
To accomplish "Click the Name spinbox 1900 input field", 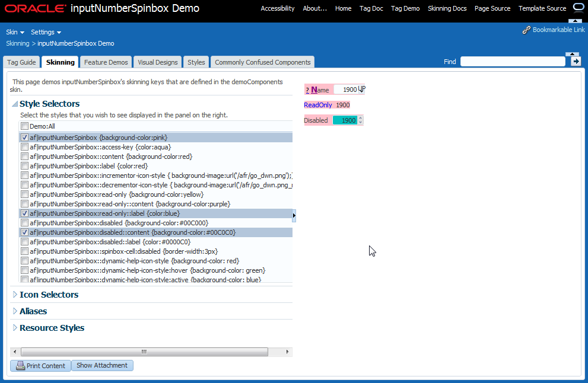I will click(346, 90).
